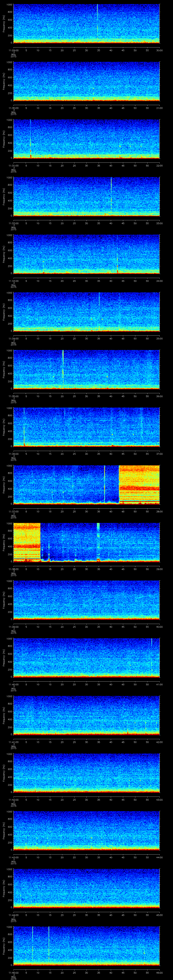Select the 11:43:00 spectrogram panel
173x980 pixels.
[86, 831]
